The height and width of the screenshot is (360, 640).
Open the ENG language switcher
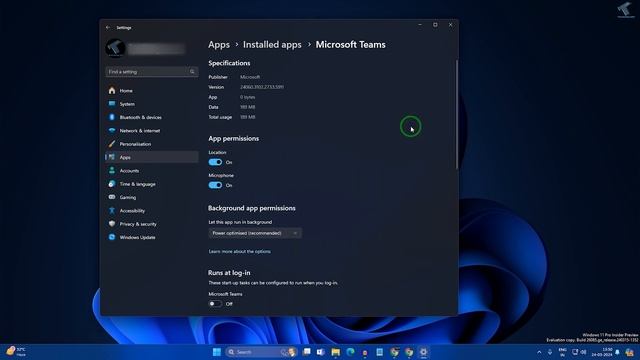(562, 352)
